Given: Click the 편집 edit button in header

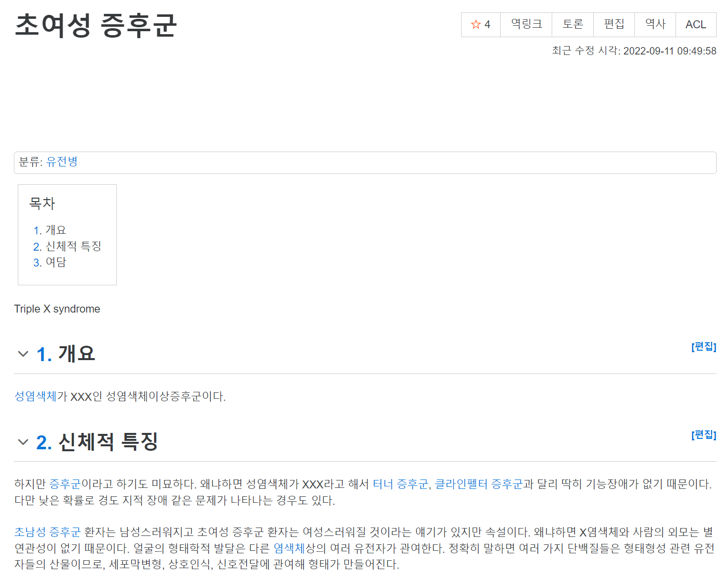Looking at the screenshot, I should click(x=614, y=25).
